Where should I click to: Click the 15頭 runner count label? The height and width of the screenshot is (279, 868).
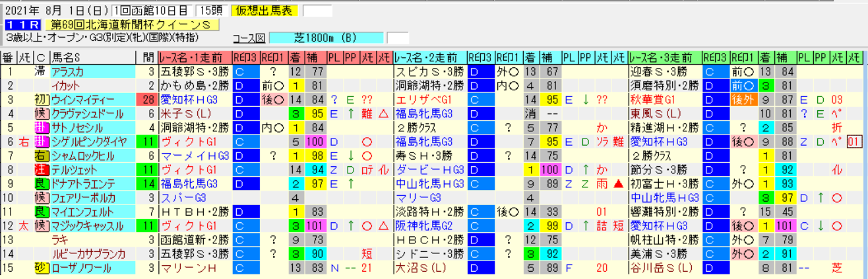coord(210,11)
